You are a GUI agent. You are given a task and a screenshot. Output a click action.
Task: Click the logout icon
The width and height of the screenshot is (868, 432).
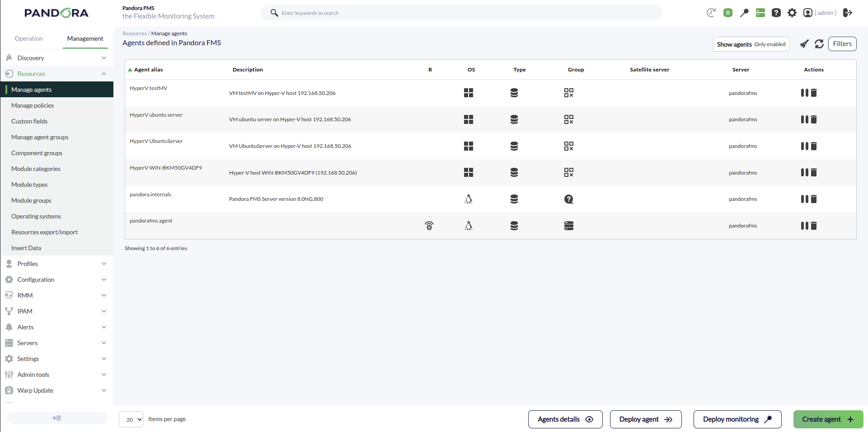848,13
